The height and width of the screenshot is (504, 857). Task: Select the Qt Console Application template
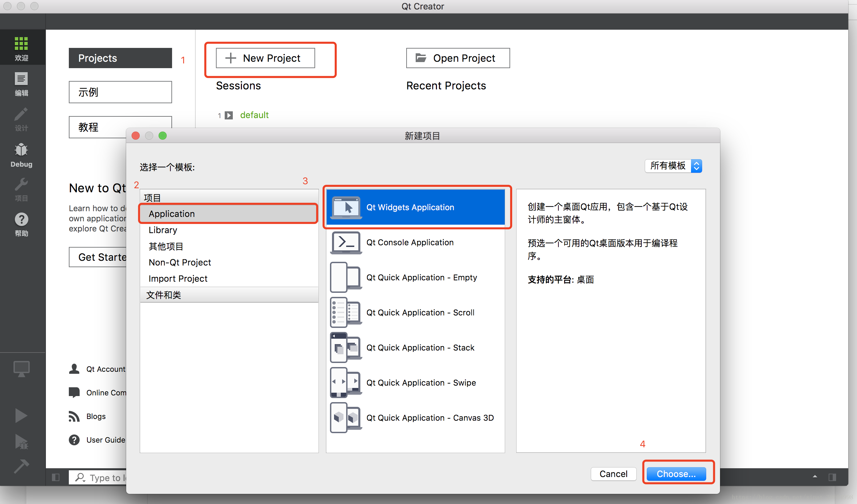pyautogui.click(x=415, y=242)
